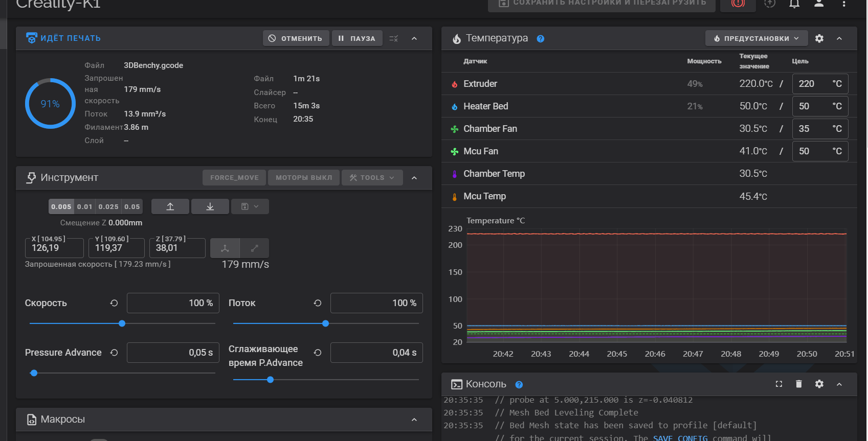Reset Скорость to default

click(114, 303)
